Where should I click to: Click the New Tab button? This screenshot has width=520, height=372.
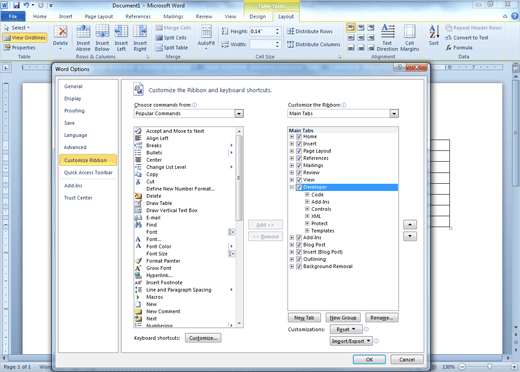click(x=304, y=318)
